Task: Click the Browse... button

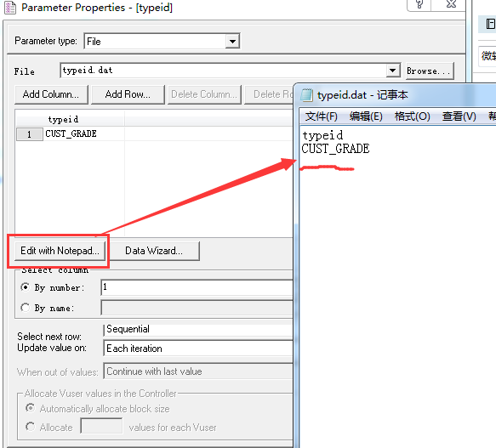Action: pos(430,71)
